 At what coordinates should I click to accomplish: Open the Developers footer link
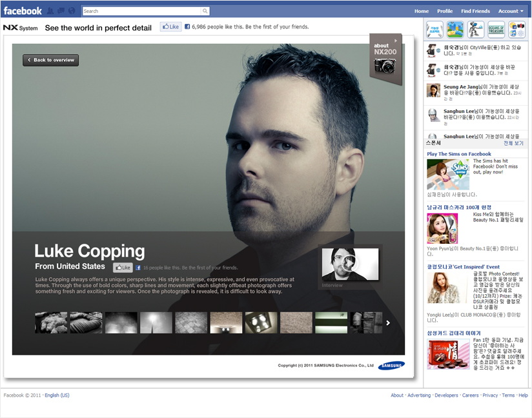point(446,395)
